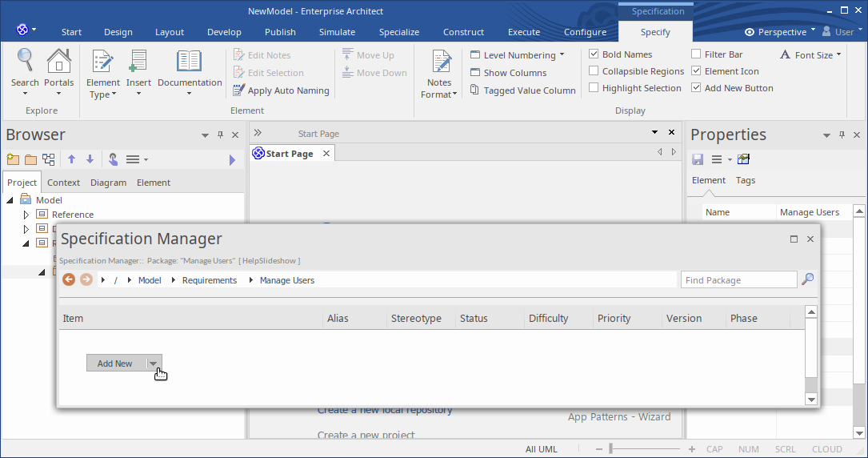The height and width of the screenshot is (458, 868).
Task: Click new package folder icon in Browser
Action: [31, 159]
